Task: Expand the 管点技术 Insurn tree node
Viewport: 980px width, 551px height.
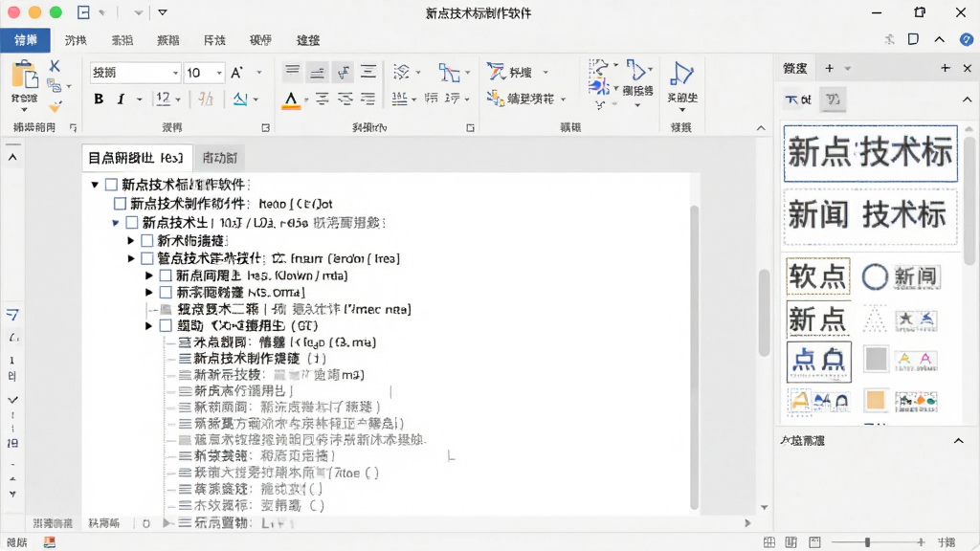Action: pos(130,258)
